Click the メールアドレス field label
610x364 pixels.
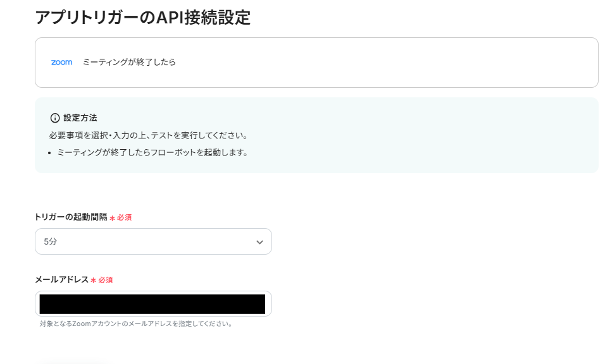click(x=61, y=280)
